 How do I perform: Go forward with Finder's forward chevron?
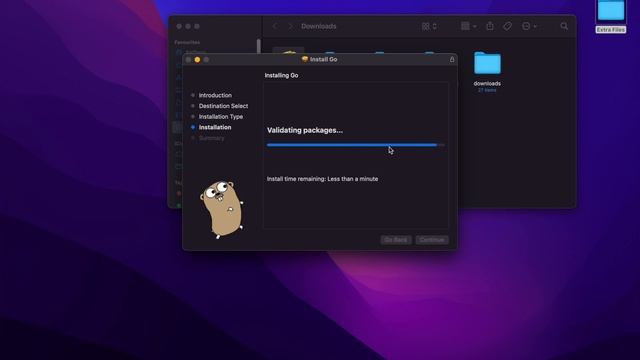tap(291, 26)
